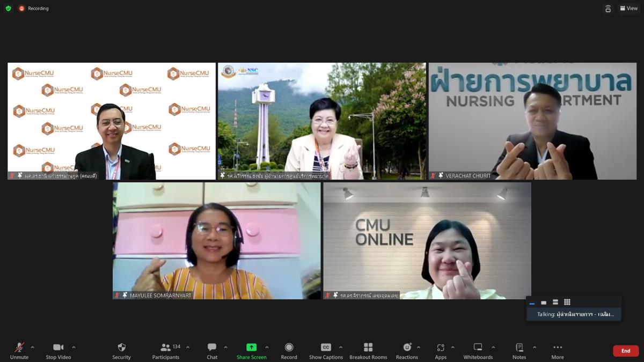
Task: Click the green Share Screen button
Action: tap(251, 351)
